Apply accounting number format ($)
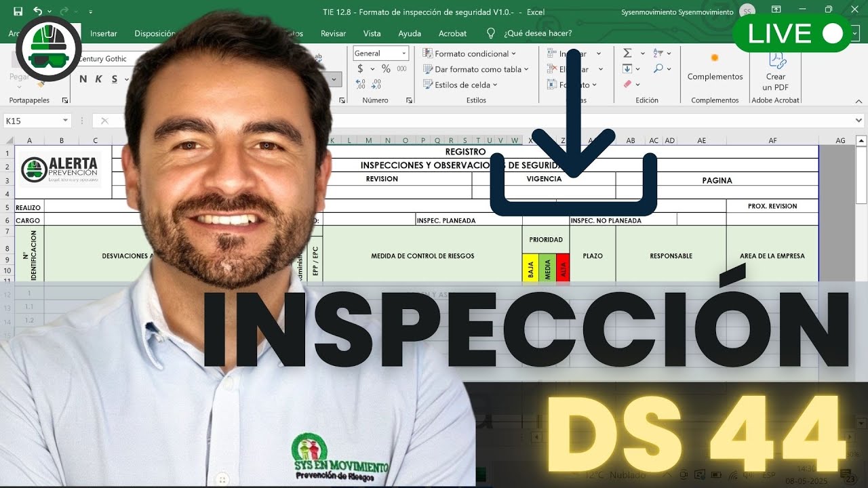The width and height of the screenshot is (868, 488). click(360, 68)
